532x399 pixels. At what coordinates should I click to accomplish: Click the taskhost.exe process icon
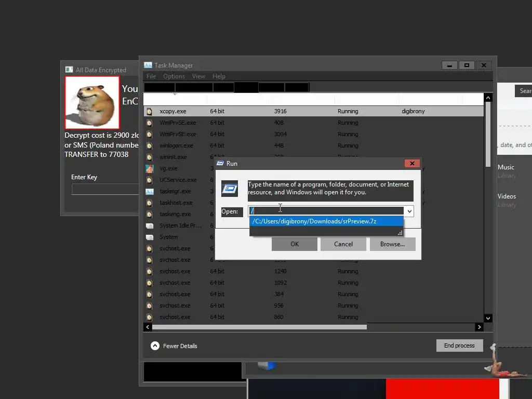149,203
